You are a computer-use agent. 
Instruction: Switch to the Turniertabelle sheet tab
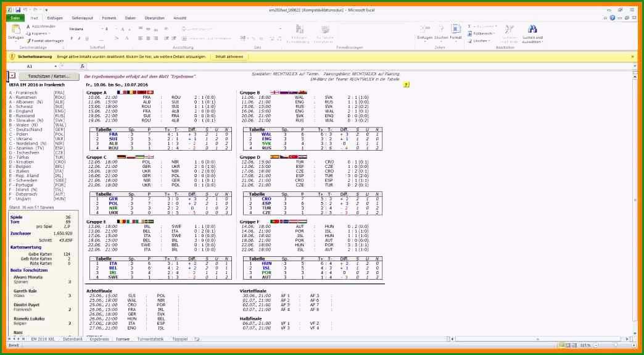(151, 339)
